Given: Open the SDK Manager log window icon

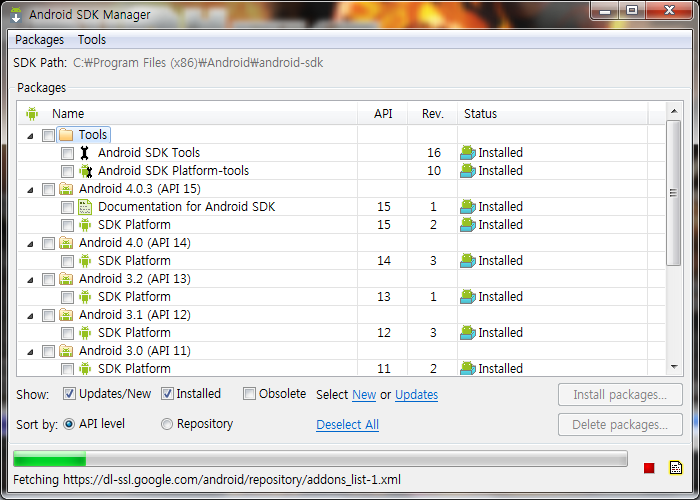Looking at the screenshot, I should (676, 467).
